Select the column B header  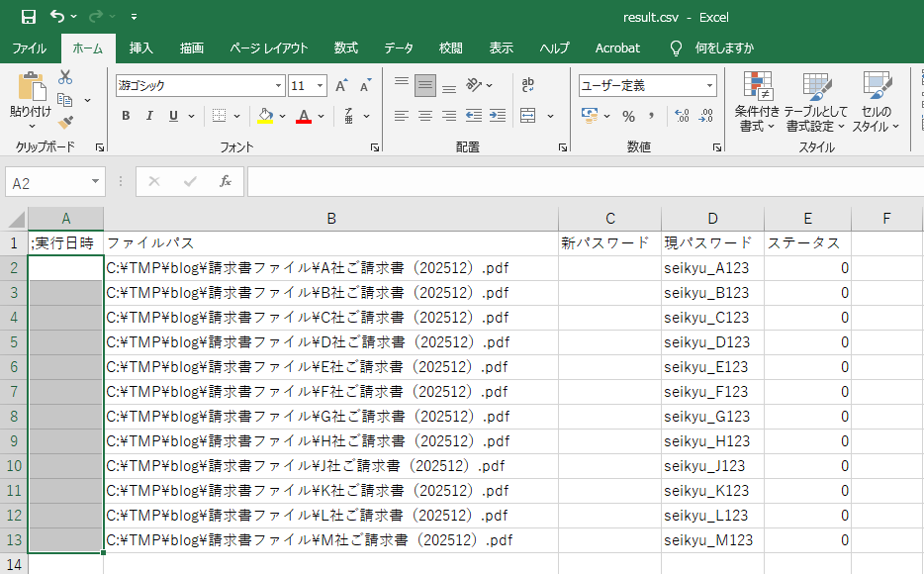click(x=330, y=219)
